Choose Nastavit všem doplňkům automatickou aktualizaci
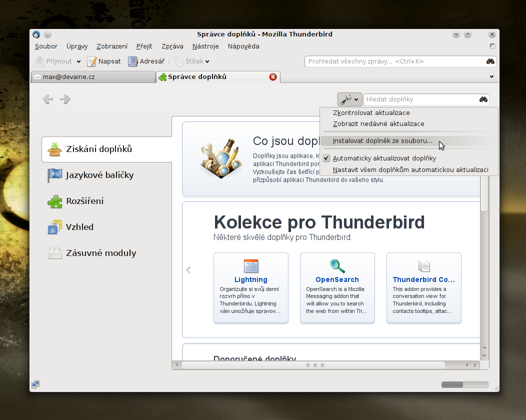This screenshot has height=420, width=526. pyautogui.click(x=409, y=169)
